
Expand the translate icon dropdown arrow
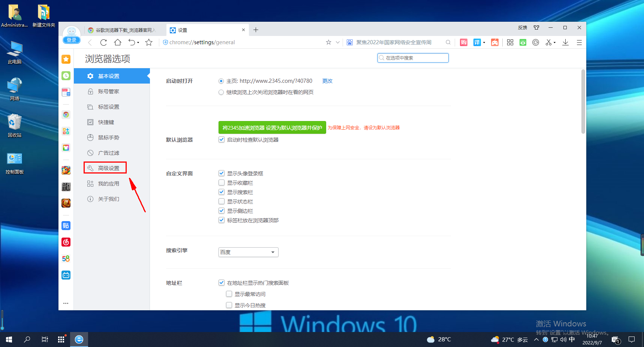[484, 43]
